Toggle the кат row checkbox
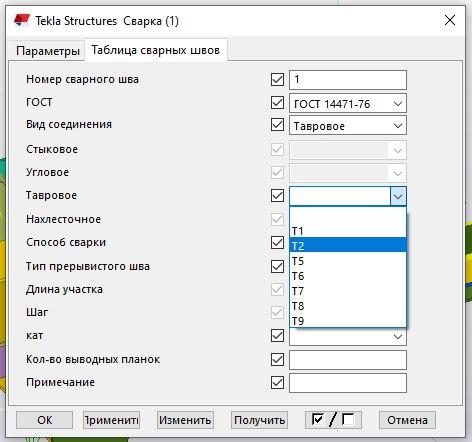The width and height of the screenshot is (472, 442). tap(277, 336)
